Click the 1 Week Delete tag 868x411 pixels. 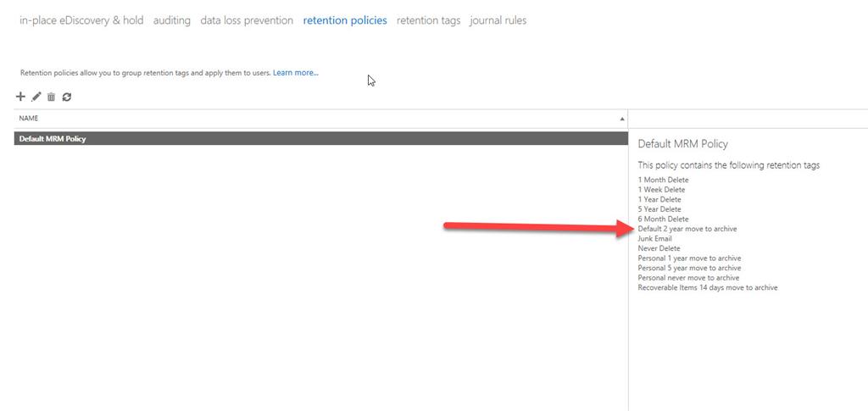(661, 190)
